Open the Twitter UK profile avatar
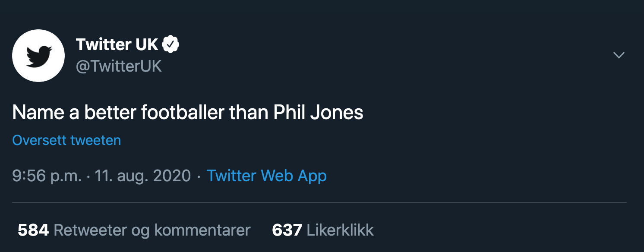The width and height of the screenshot is (644, 252). [38, 56]
